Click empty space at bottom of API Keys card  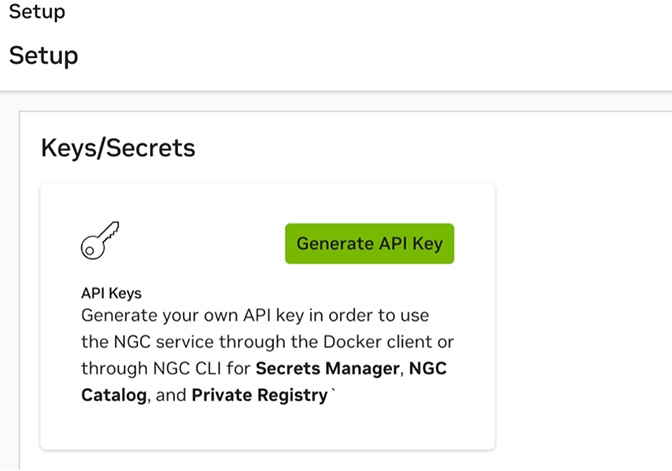267,430
